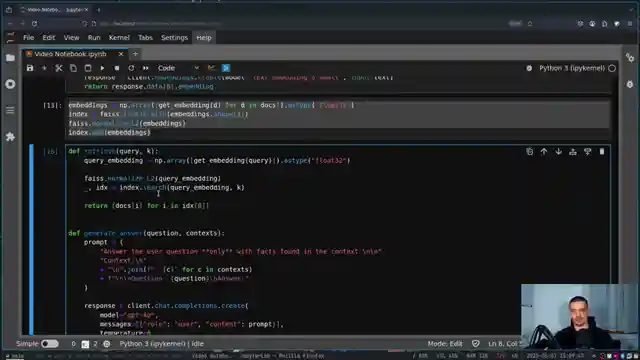Click Python 3 (ipykernel) | Idle status text
Screen dimensions: 640x360
(162, 344)
